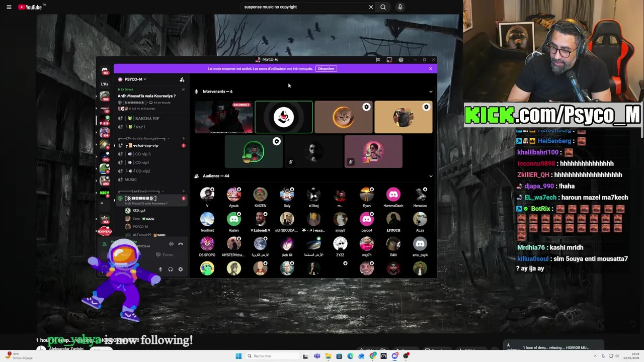Screen dimensions: 644x362
Task: Open the YouTube hamburger guide menu
Action: click(9, 7)
